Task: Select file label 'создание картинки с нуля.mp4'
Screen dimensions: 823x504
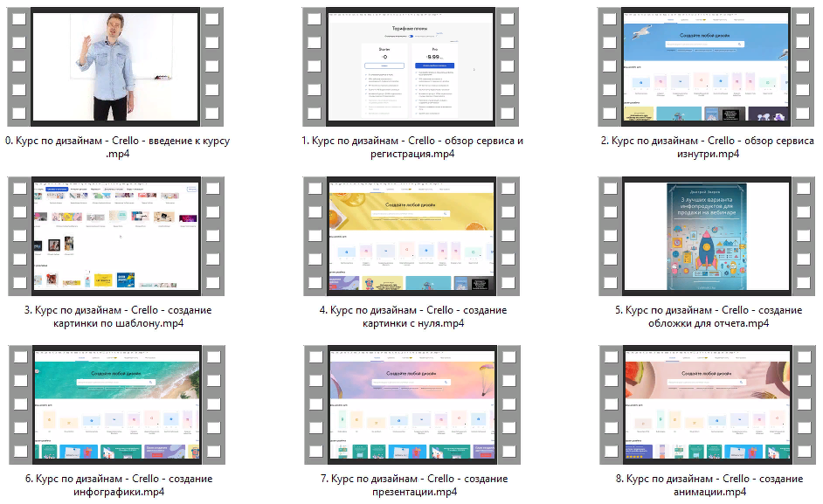Action: [412, 316]
